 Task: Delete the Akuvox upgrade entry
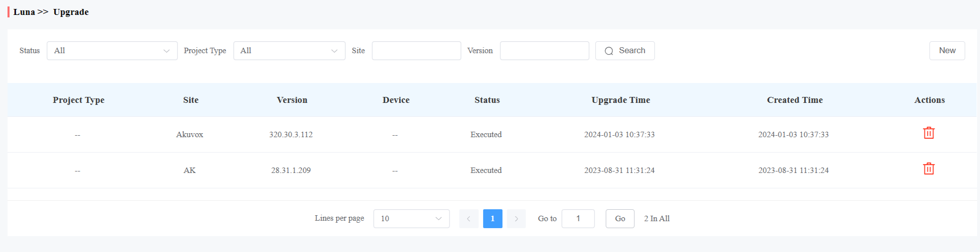[x=928, y=133]
